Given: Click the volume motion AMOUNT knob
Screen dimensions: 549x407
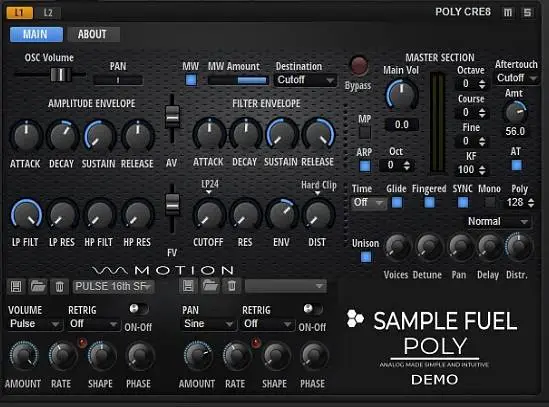Looking at the screenshot, I should pyautogui.click(x=24, y=356).
